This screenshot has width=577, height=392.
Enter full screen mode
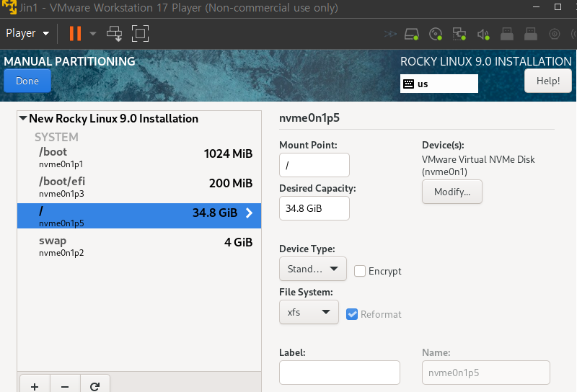click(x=140, y=33)
